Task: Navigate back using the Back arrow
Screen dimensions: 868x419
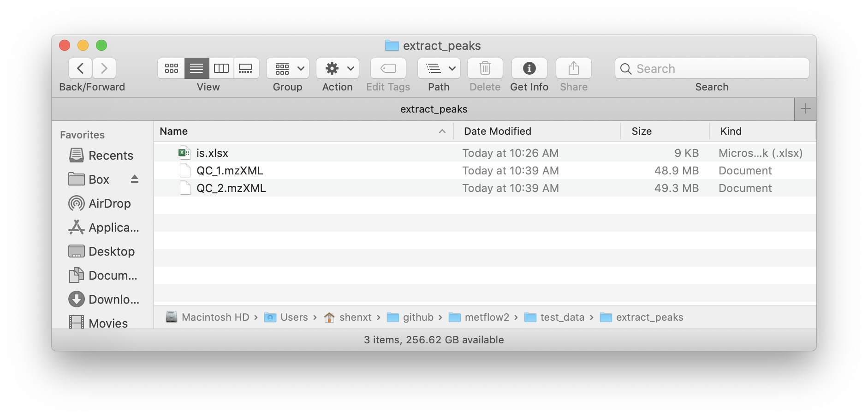Action: (x=80, y=68)
